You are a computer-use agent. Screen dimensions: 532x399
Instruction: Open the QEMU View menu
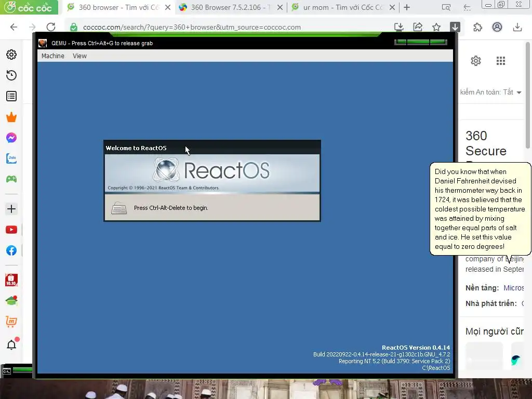click(79, 56)
